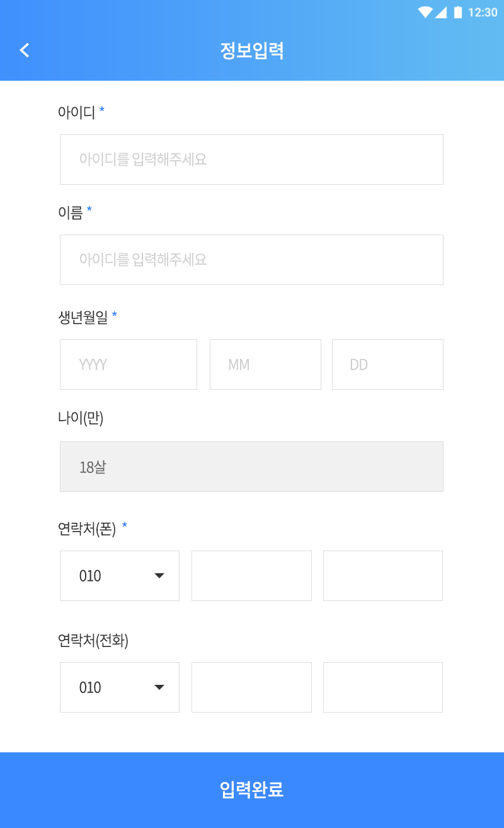The image size is (504, 828).
Task: Click last number field of 연락처(전화)
Action: click(383, 687)
